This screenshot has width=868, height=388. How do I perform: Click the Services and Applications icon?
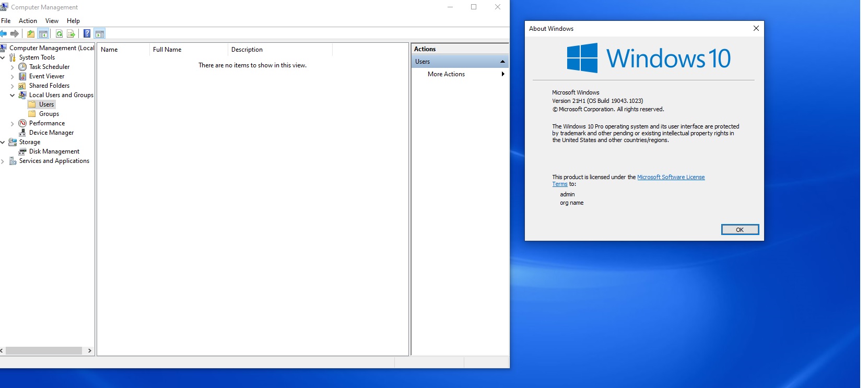(13, 161)
